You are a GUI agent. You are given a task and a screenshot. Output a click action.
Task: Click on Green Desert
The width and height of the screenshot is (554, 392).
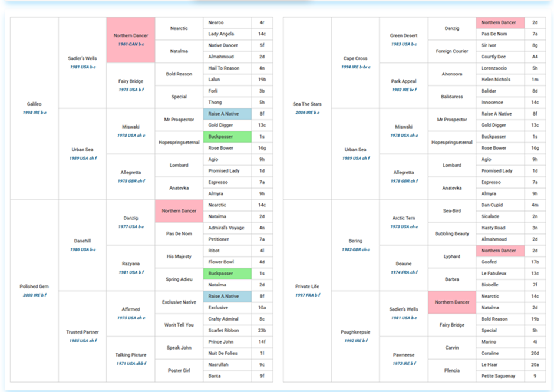pyautogui.click(x=404, y=35)
